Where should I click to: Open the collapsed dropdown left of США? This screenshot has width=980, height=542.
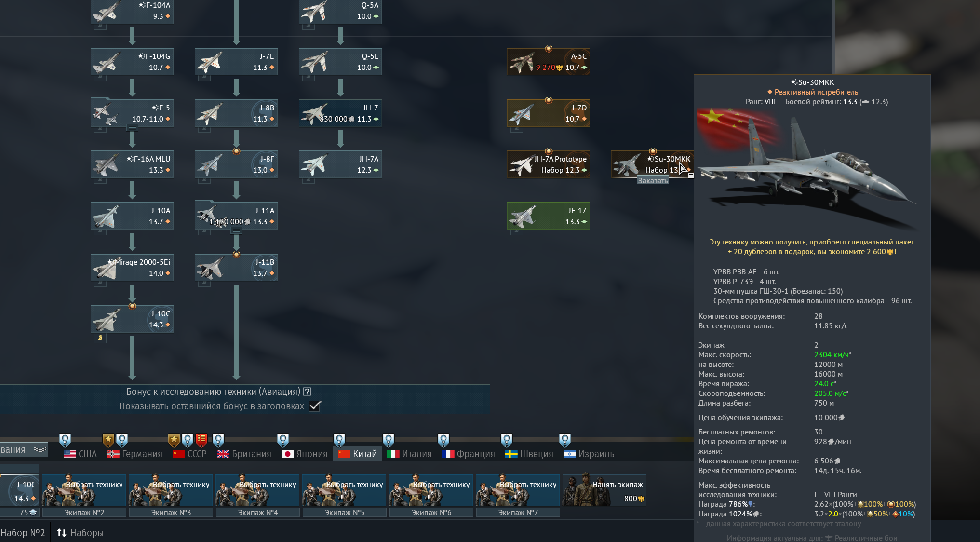tap(40, 449)
